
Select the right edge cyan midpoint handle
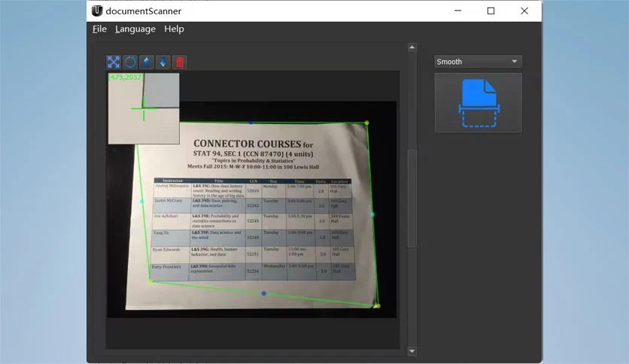coord(372,214)
